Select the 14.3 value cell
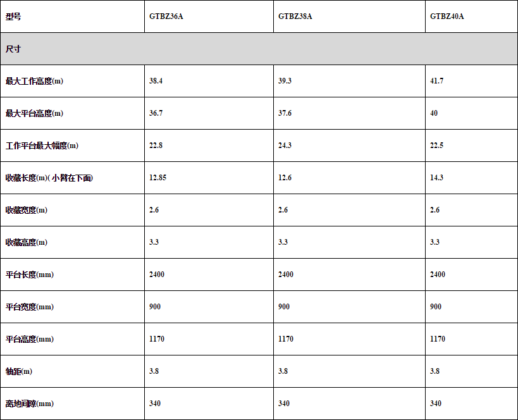518x420 pixels. point(436,178)
